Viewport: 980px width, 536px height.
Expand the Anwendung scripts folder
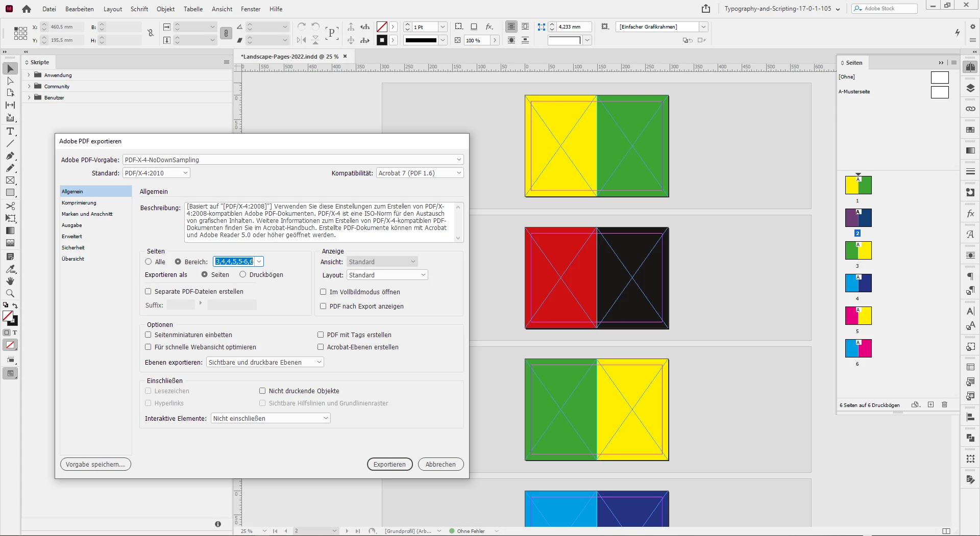(29, 75)
